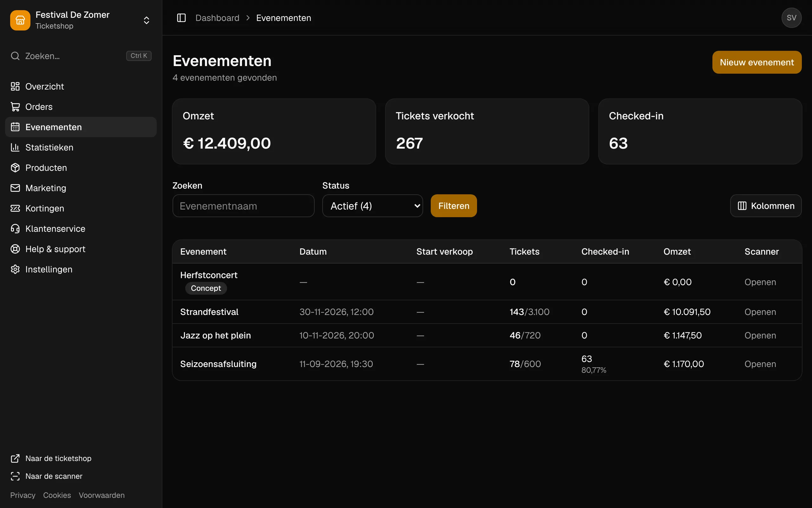Click the Tickets column header
Screen dimensions: 812x508
524,251
